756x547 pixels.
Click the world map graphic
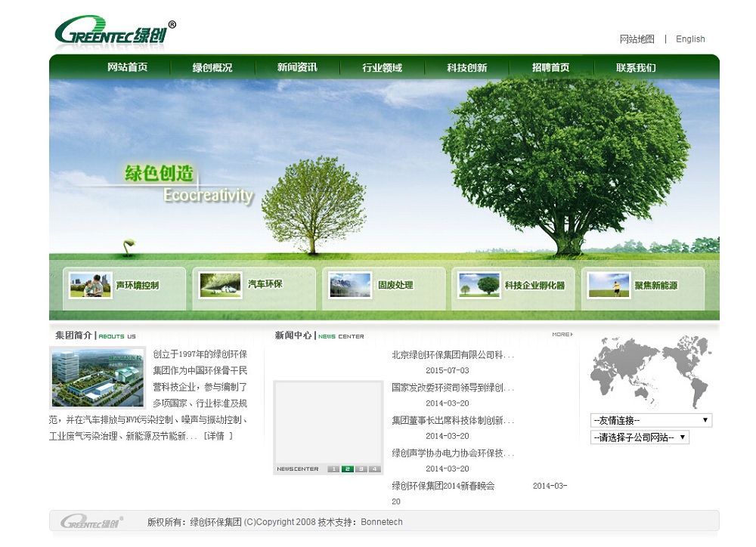click(x=651, y=372)
